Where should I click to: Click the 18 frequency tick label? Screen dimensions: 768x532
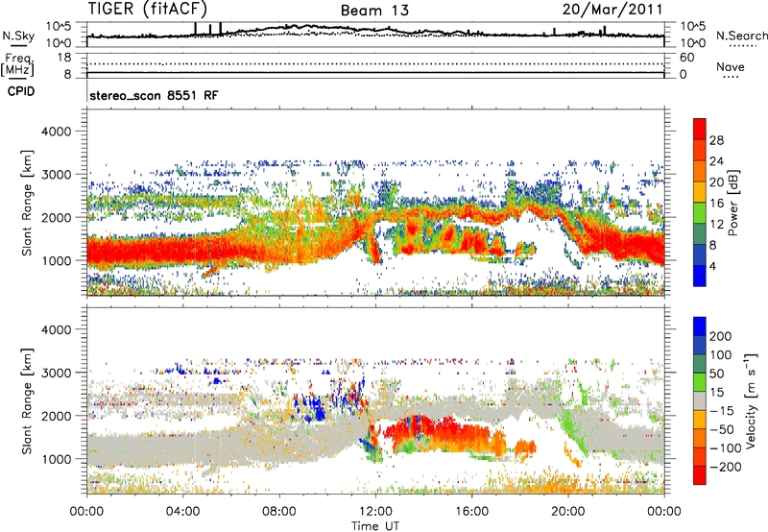tap(64, 58)
